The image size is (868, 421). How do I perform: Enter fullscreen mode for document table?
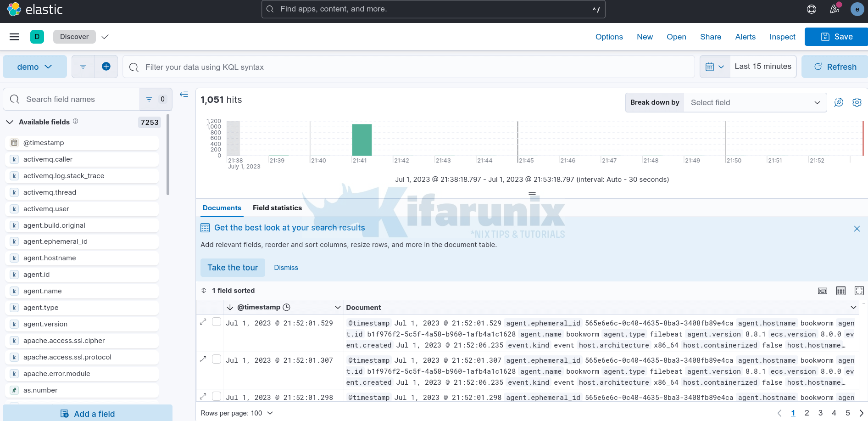tap(859, 291)
